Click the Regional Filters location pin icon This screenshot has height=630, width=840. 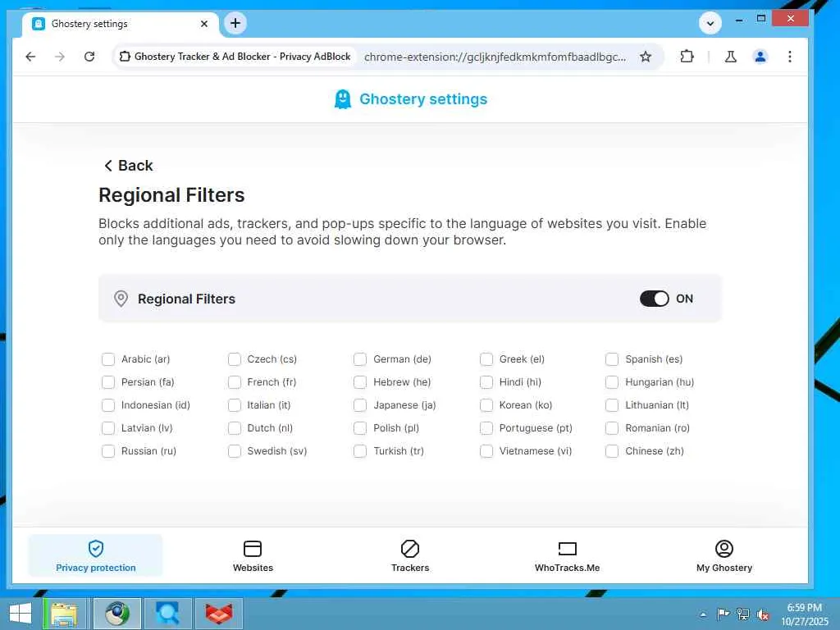(121, 299)
